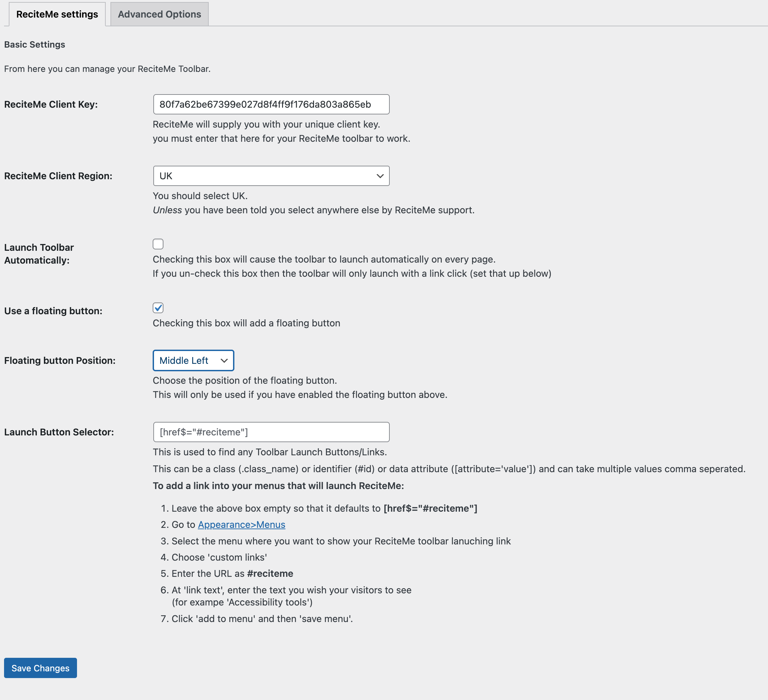The image size is (768, 700).
Task: Click the Save Changes button
Action: 41,668
